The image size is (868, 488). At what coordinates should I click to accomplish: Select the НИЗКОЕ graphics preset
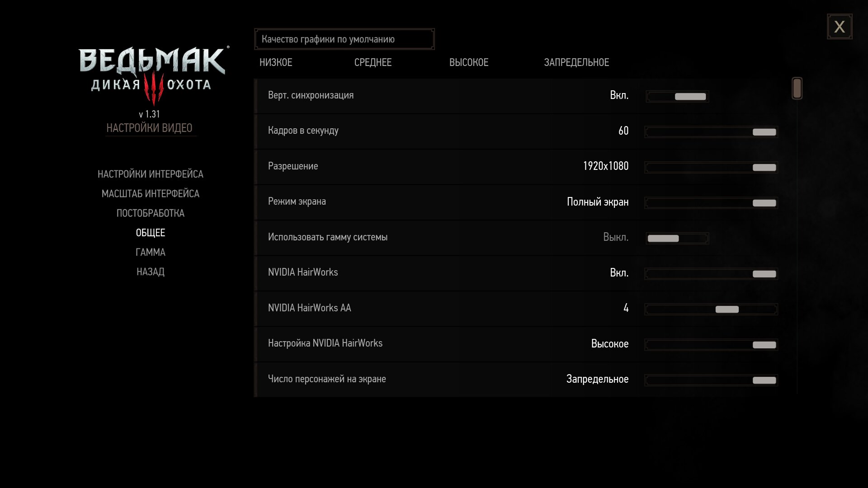276,62
